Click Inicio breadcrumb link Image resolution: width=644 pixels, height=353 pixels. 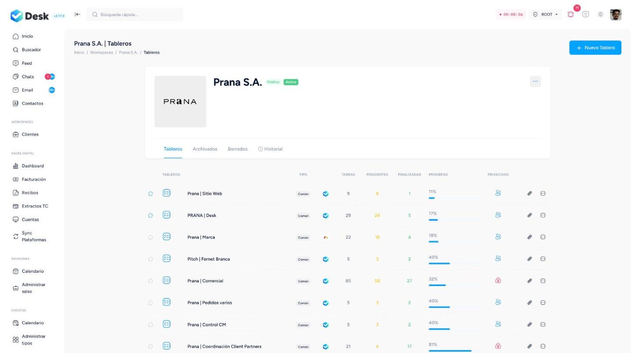(x=79, y=53)
